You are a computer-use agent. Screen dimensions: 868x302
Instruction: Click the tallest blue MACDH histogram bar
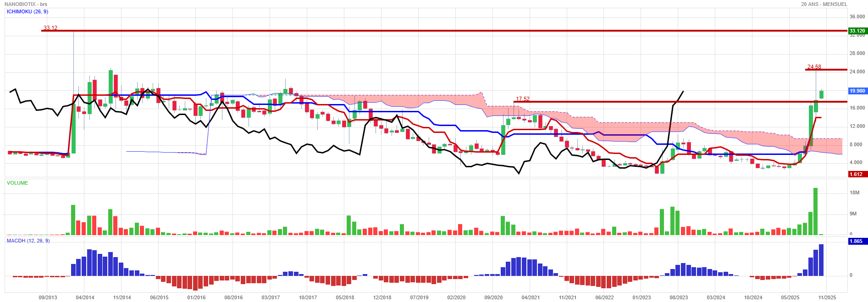coord(821,260)
